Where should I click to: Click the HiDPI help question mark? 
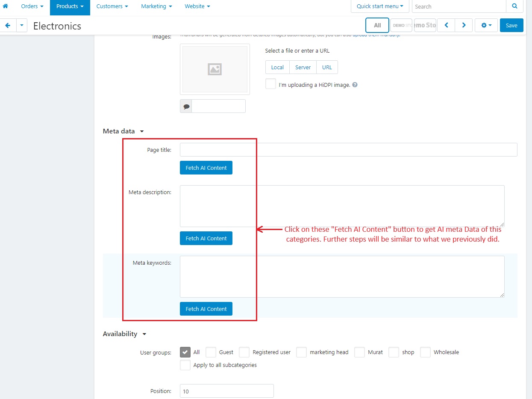coord(355,85)
